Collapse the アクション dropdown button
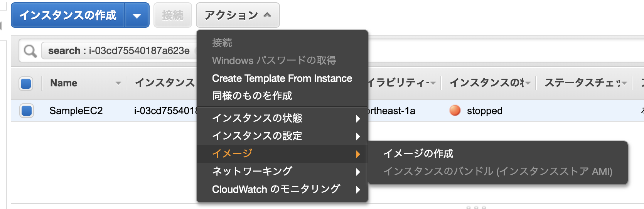 (x=238, y=15)
